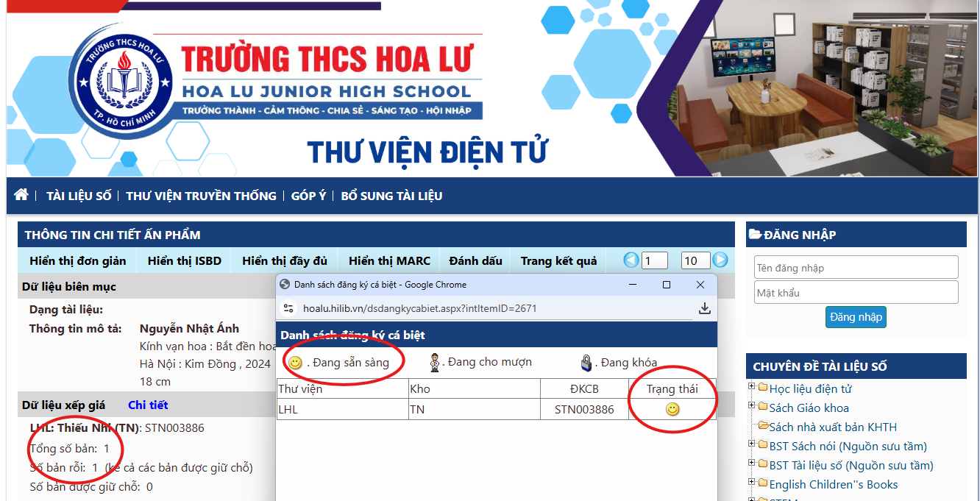Expand the Sách Giáo khoa folder

click(752, 407)
